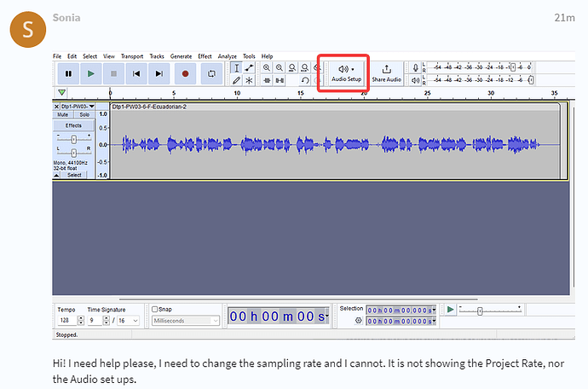Viewport: 588px width, 389px height.
Task: Open selection settings gear icon
Action: coord(358,321)
